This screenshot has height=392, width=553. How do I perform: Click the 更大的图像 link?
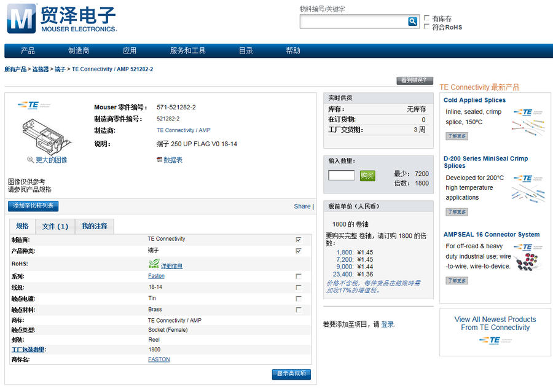click(52, 160)
